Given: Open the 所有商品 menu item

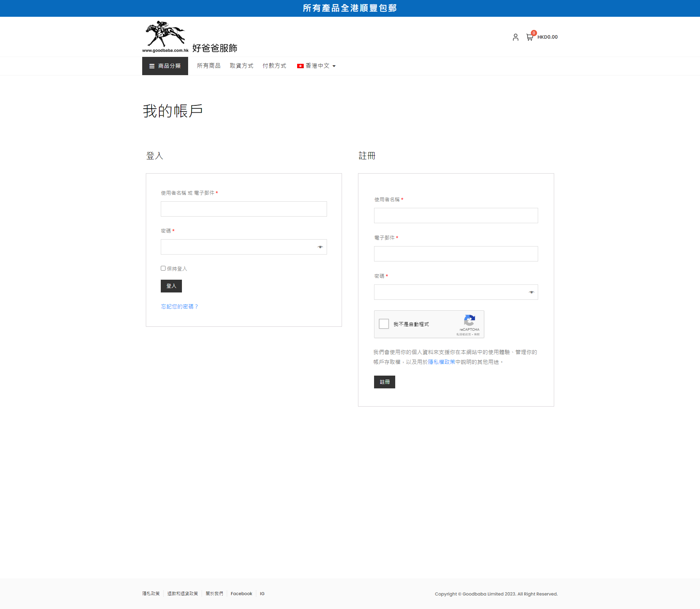Looking at the screenshot, I should tap(209, 66).
